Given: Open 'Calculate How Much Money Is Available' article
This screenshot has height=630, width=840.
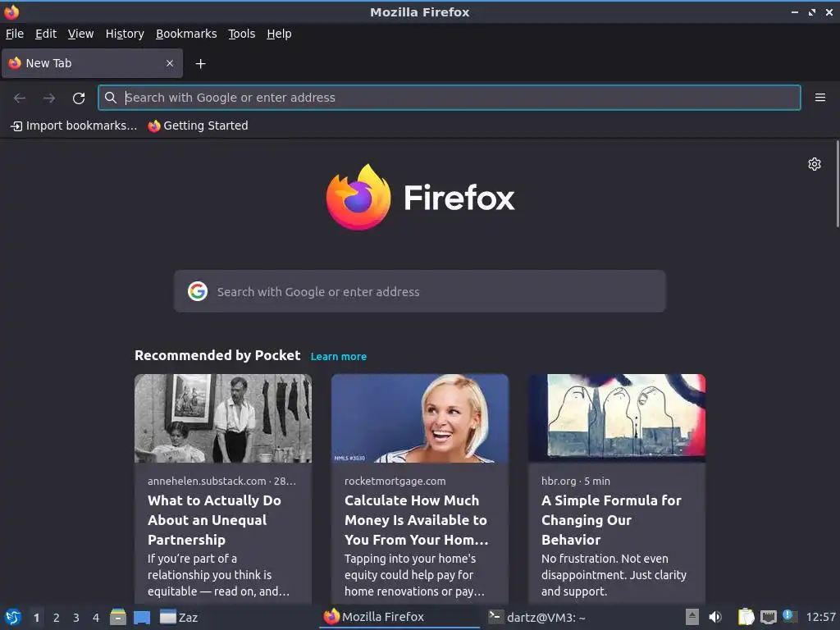Looking at the screenshot, I should click(416, 520).
